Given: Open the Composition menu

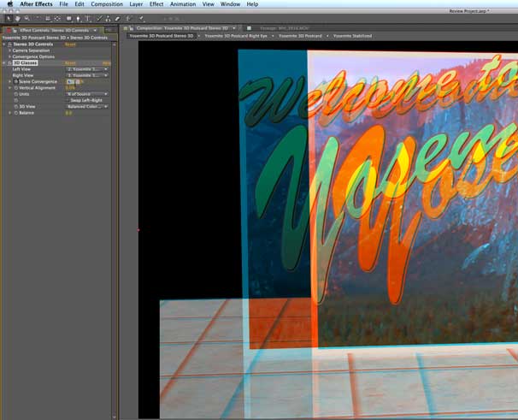Looking at the screenshot, I should [107, 4].
